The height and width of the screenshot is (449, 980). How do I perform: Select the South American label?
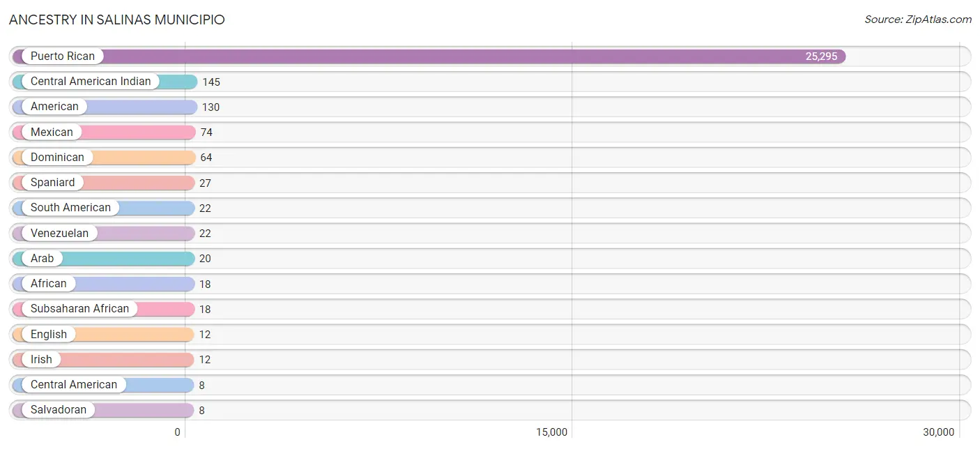point(70,208)
